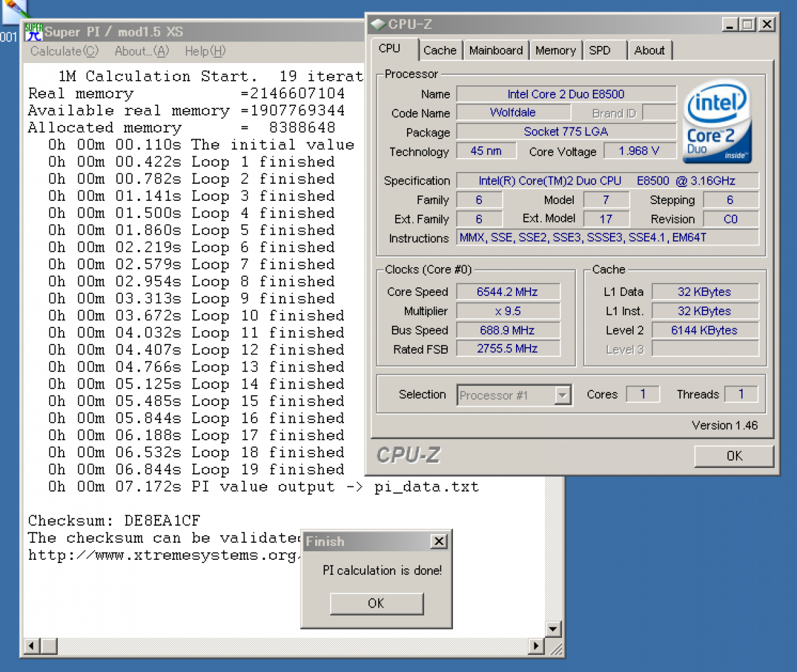The height and width of the screenshot is (672, 797).
Task: Open the Processor #1 selection dropdown
Action: point(563,395)
